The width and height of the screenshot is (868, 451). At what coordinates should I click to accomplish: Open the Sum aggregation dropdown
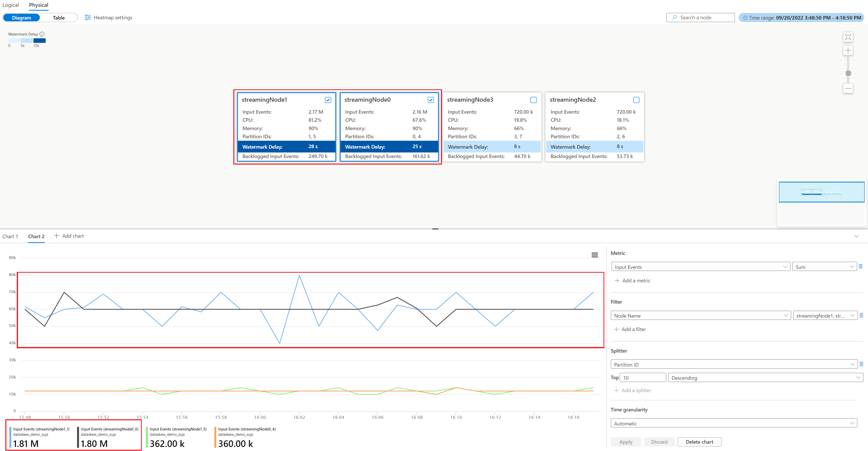824,267
